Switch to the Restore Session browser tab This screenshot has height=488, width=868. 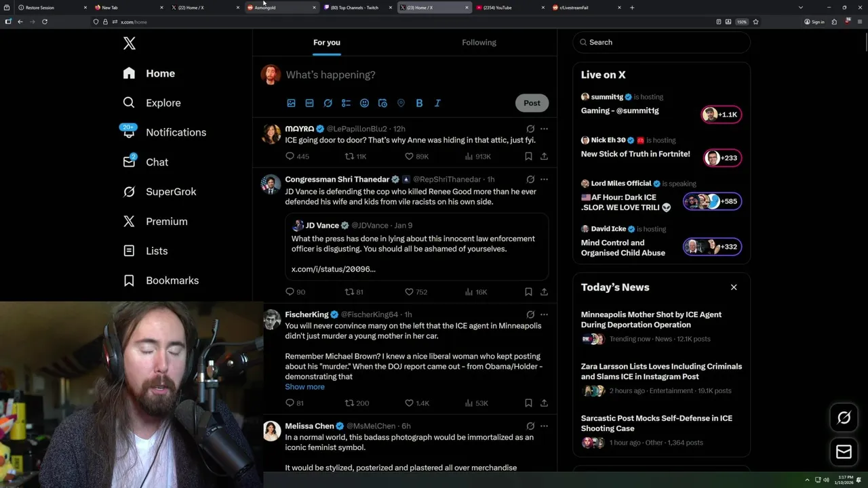tap(52, 7)
